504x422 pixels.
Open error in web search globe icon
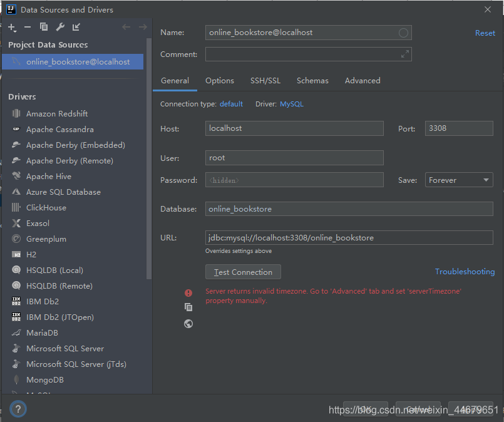coord(188,324)
